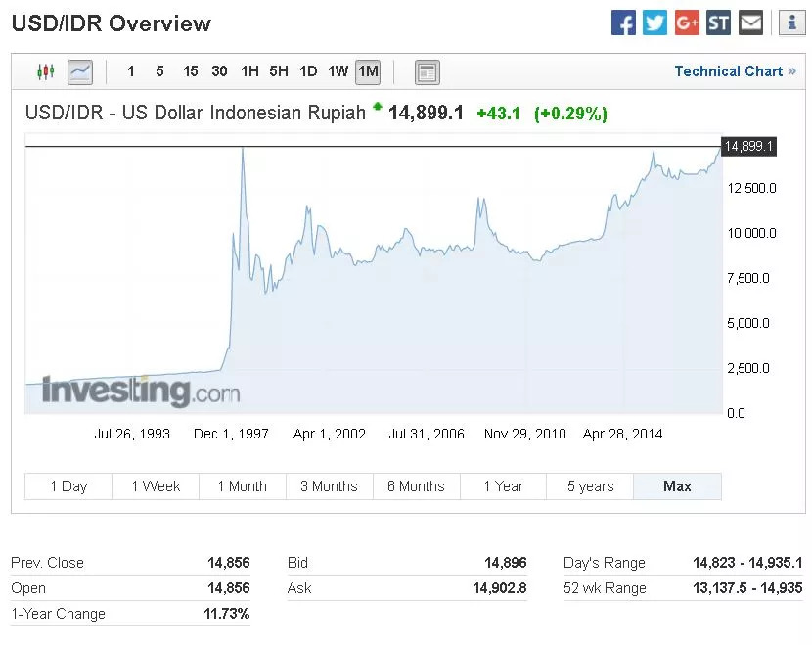Click the 14,899.1 price marker on the axis
The height and width of the screenshot is (645, 812).
pos(748,146)
